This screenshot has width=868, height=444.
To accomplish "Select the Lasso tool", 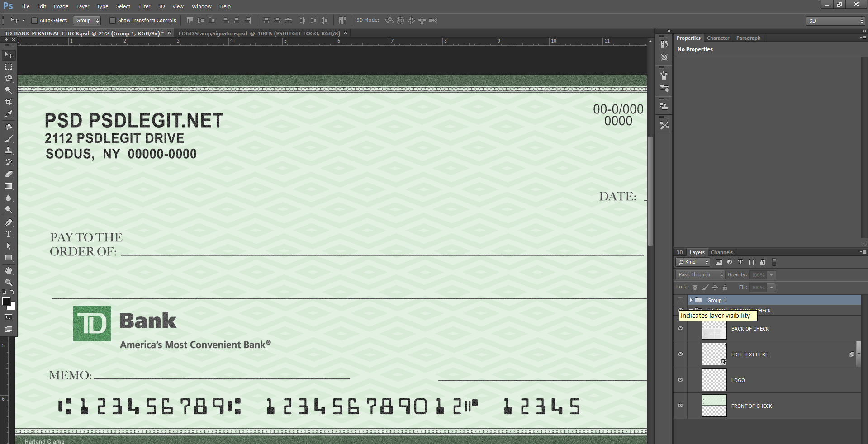I will (x=9, y=78).
